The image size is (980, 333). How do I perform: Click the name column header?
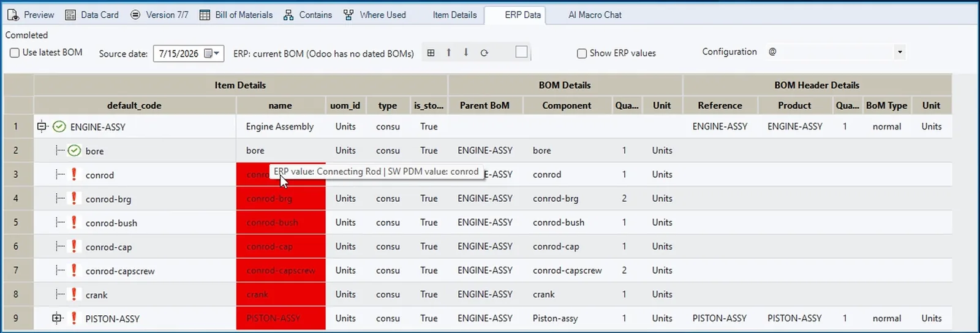[x=280, y=105]
